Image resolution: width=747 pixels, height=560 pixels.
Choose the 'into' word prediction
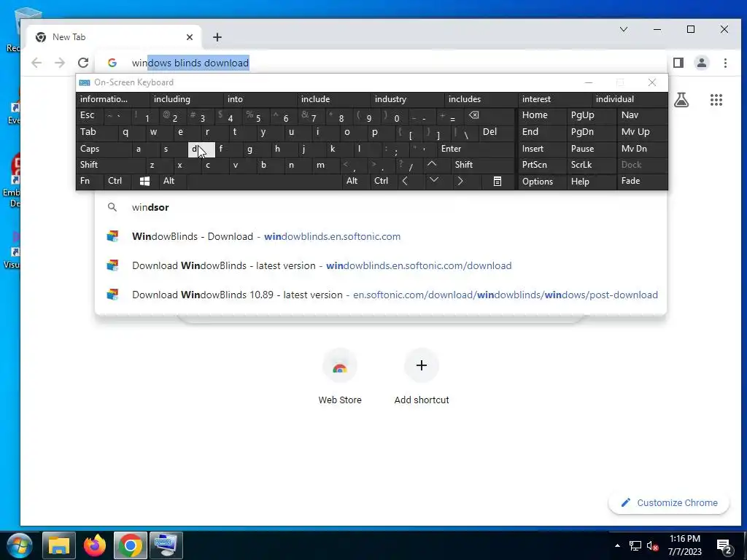pos(260,99)
